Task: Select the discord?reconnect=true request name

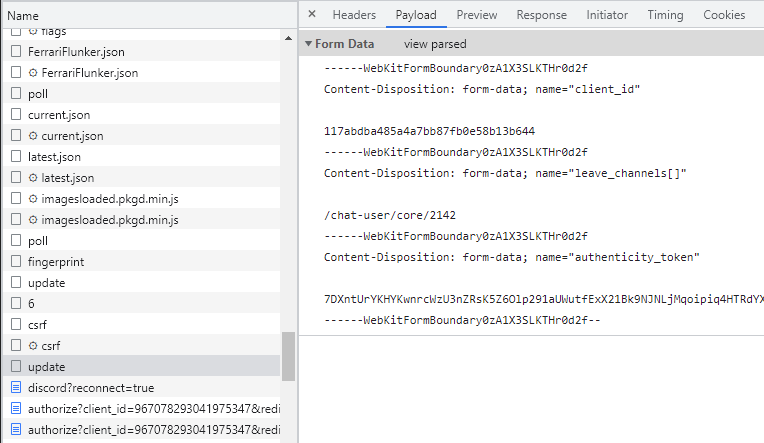Action: (91, 387)
